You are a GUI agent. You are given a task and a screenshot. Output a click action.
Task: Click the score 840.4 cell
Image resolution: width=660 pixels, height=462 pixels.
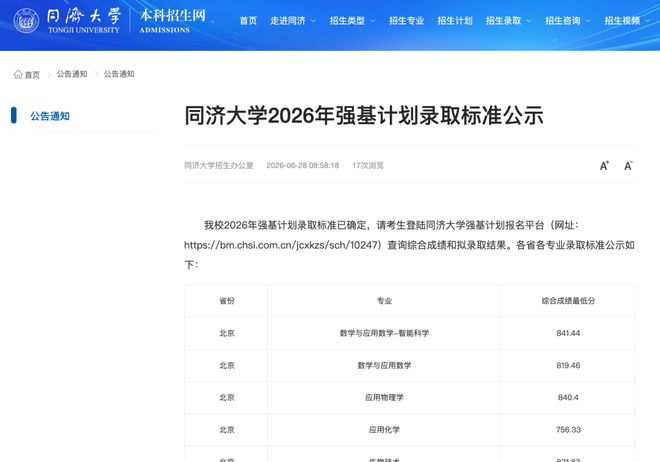(x=568, y=397)
